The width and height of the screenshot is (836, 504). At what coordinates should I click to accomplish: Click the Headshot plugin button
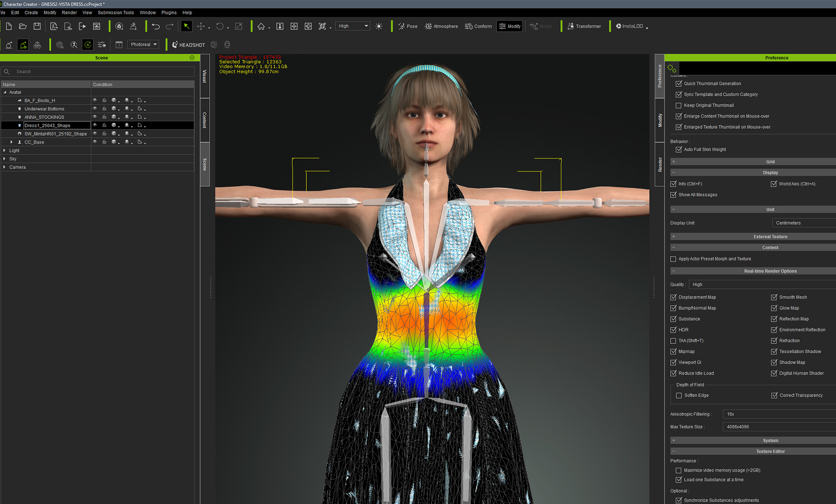coord(189,45)
